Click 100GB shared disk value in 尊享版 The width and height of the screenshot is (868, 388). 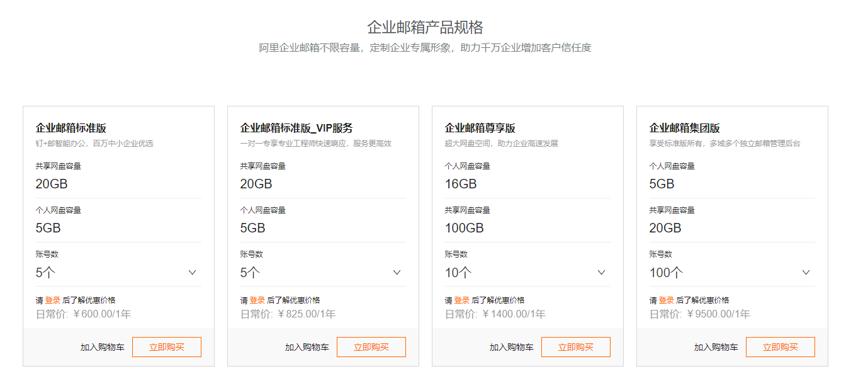(465, 228)
